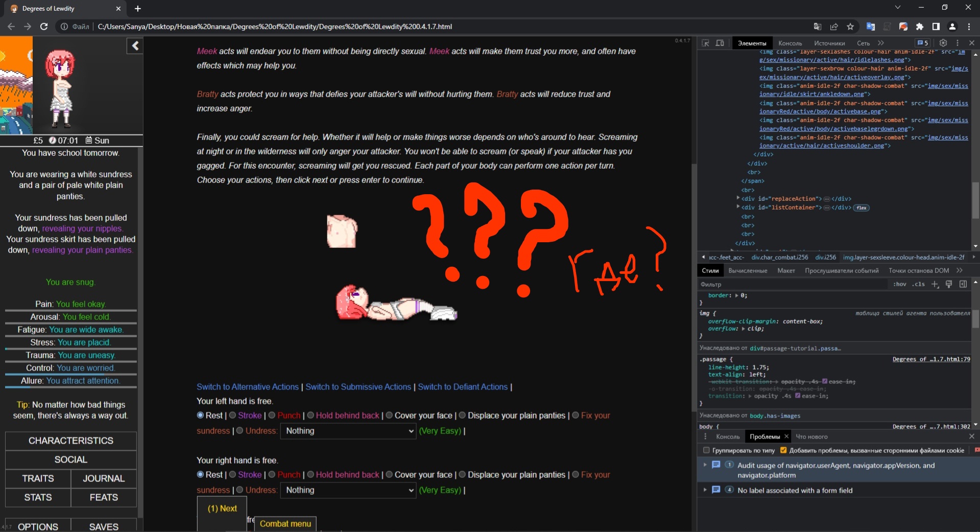Click the issues counter badge showing 5

[922, 43]
